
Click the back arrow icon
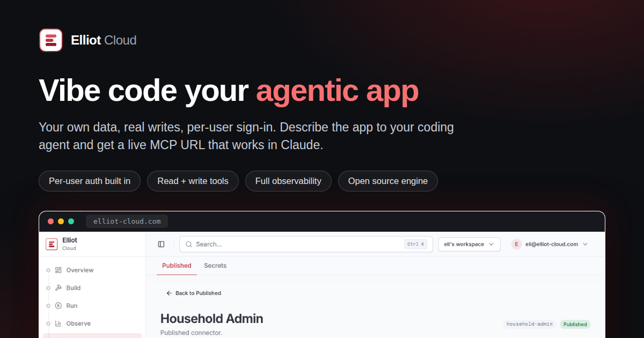pos(169,293)
